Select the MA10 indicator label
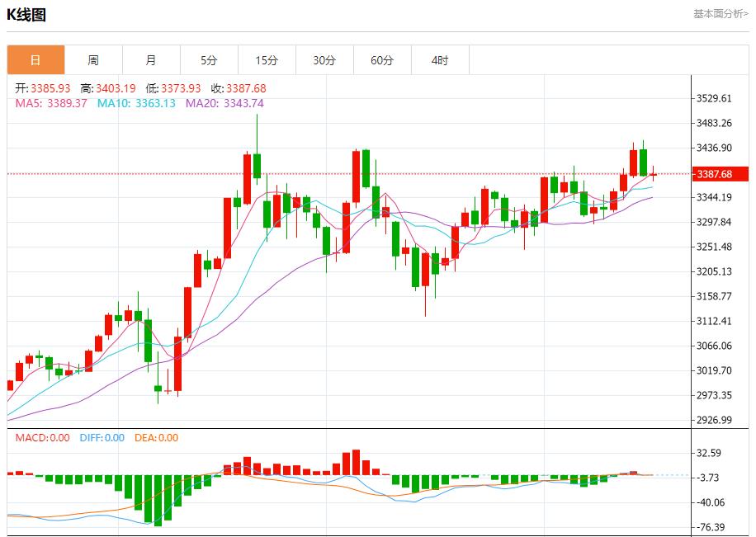Image resolution: width=756 pixels, height=537 pixels. pyautogui.click(x=136, y=103)
